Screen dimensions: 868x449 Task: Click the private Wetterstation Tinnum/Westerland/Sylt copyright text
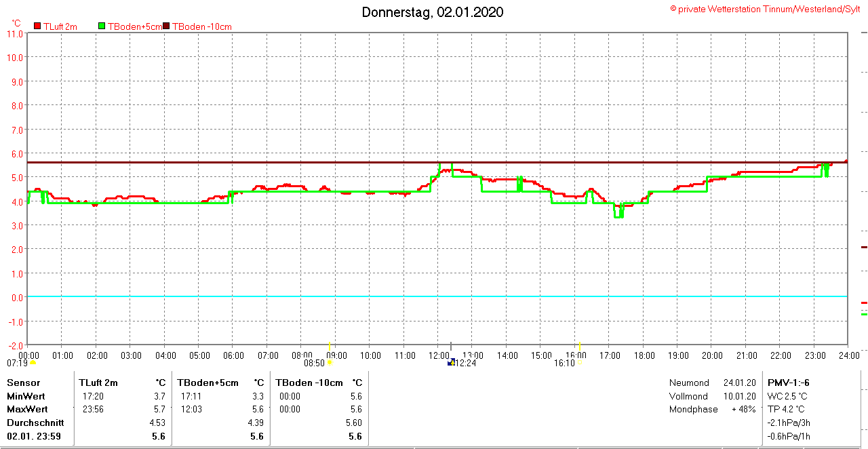[x=766, y=9]
